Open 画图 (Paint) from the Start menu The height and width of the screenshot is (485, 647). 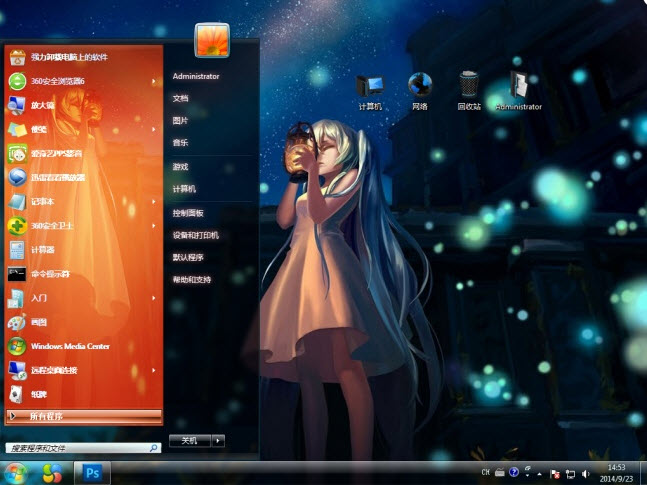[40, 322]
